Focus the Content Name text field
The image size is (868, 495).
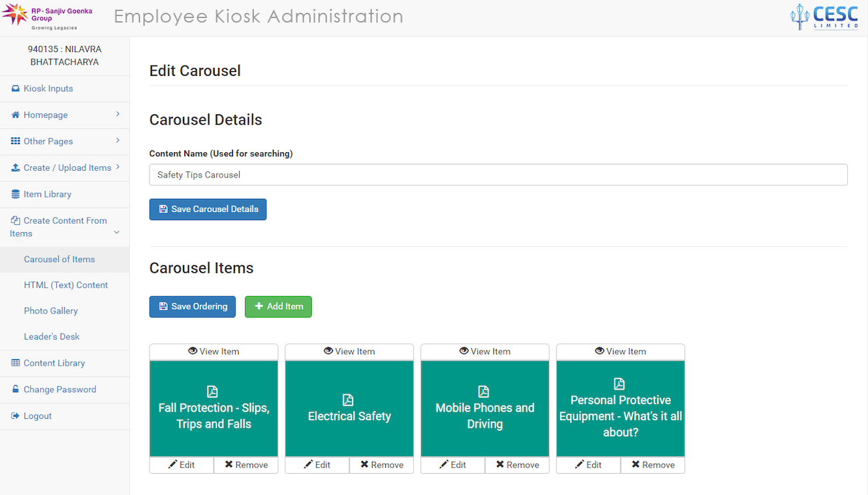pos(498,175)
